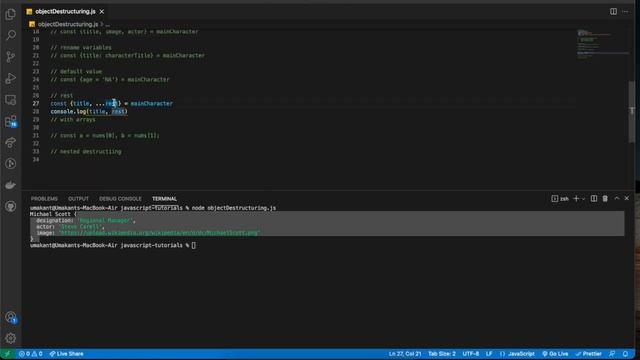Viewport: 640px width, 360px height.
Task: Click the editor minimap
Action: tap(603, 45)
